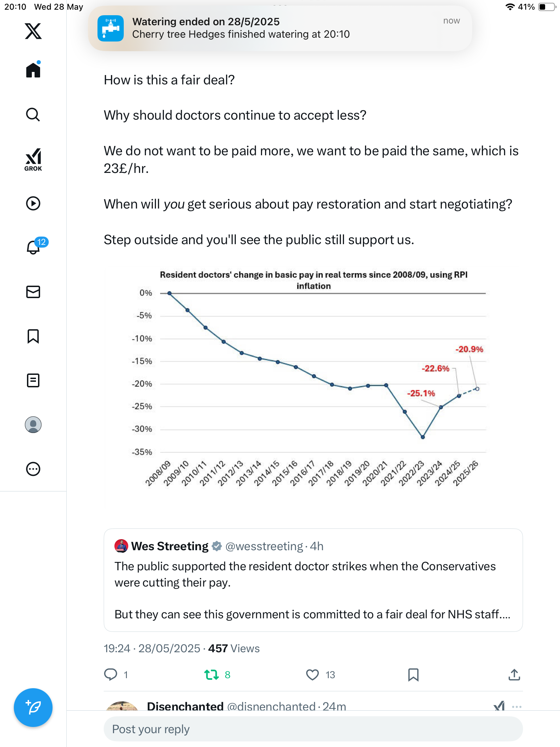The width and height of the screenshot is (560, 747).
Task: Open Grok from the sidebar
Action: (33, 159)
